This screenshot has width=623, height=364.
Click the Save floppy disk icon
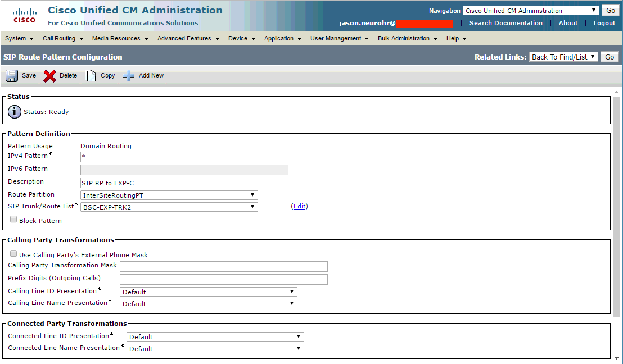tap(11, 75)
